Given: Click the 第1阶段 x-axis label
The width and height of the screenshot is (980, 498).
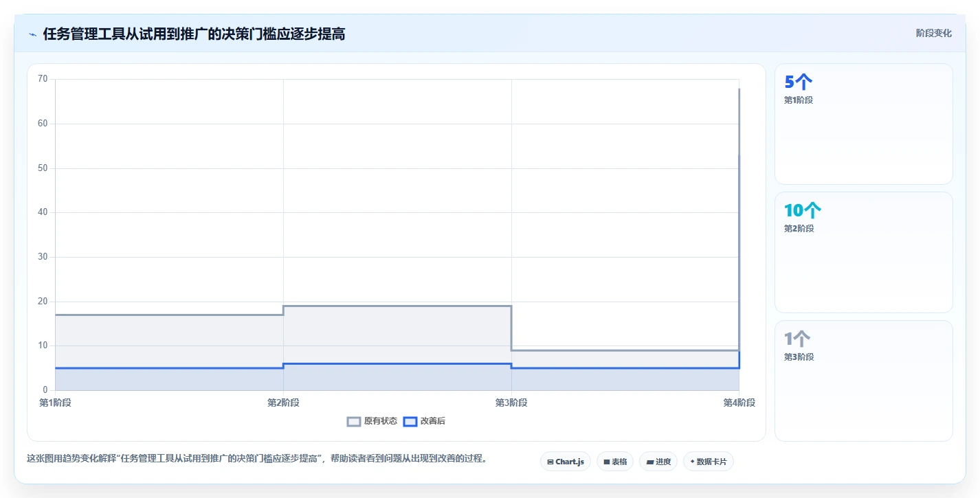Looking at the screenshot, I should (55, 403).
